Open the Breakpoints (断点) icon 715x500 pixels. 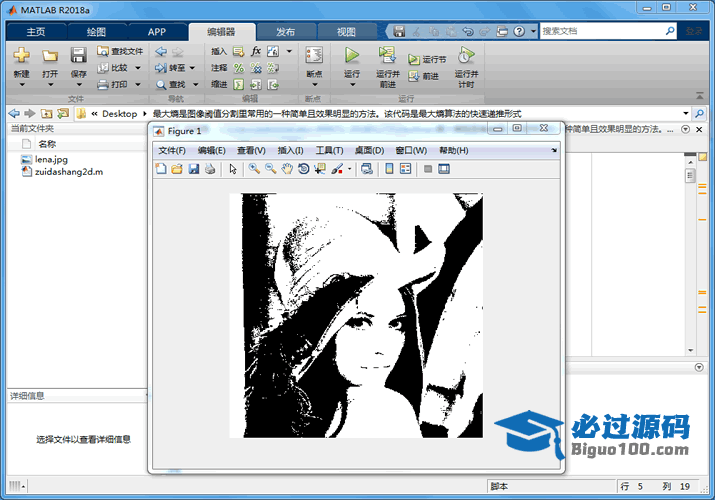click(x=314, y=55)
